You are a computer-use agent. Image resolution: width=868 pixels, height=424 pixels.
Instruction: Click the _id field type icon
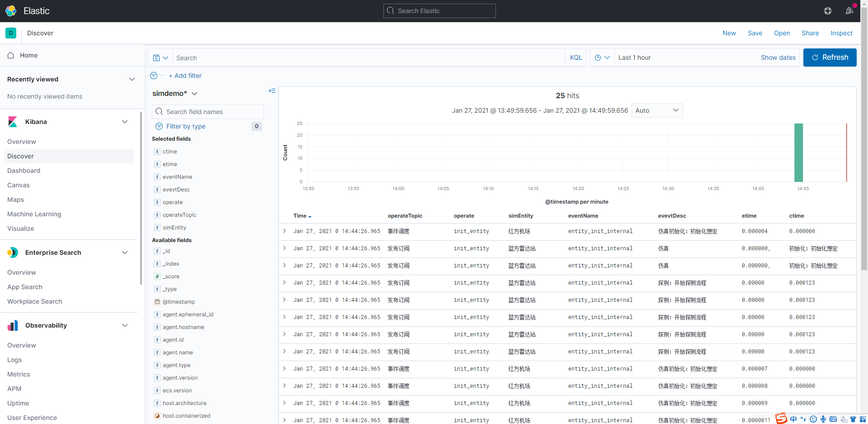[x=157, y=251]
